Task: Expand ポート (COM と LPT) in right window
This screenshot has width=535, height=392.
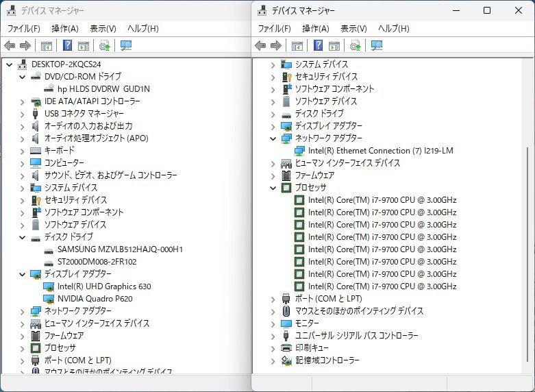Action: click(x=273, y=299)
